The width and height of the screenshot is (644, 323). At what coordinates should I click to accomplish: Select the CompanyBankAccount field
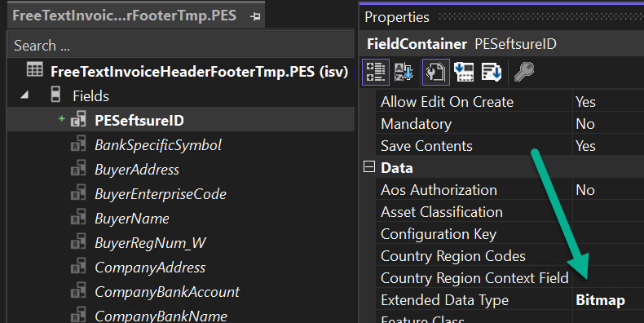click(x=167, y=292)
